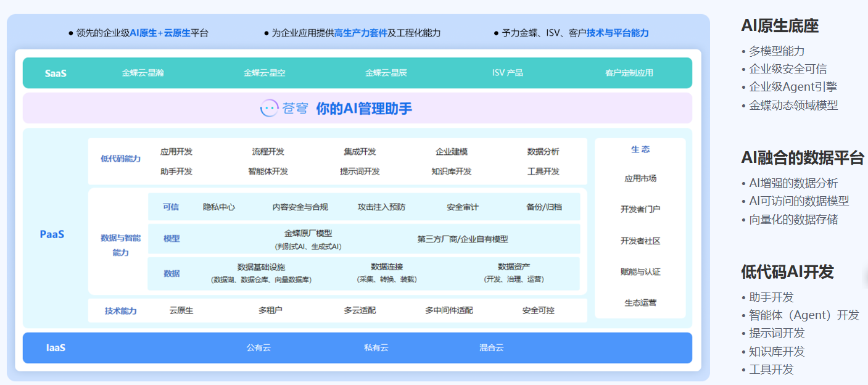Click 流程开发 in the low-code row
868x385 pixels.
point(268,152)
